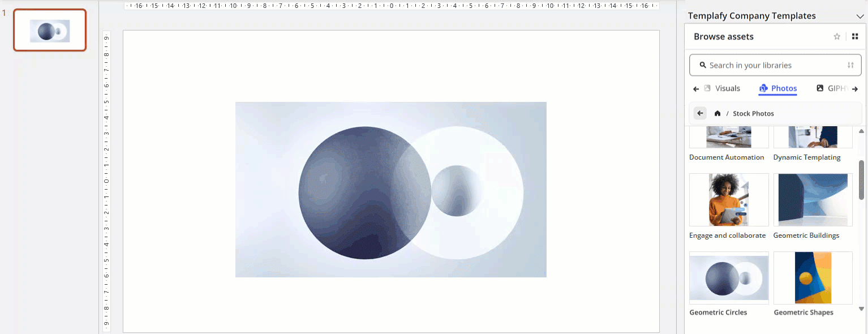Click the scroll up arrow in assets list
Image resolution: width=868 pixels, height=334 pixels.
[862, 131]
